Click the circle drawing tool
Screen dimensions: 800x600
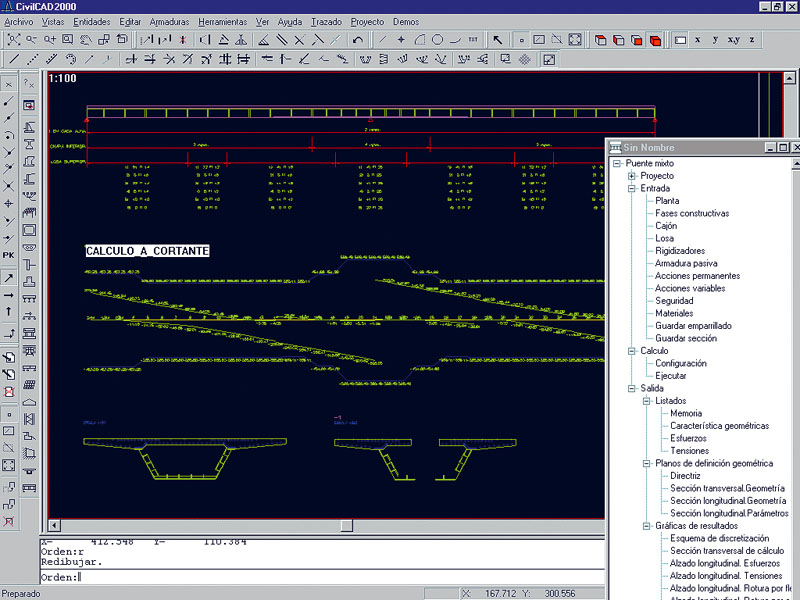(x=437, y=40)
